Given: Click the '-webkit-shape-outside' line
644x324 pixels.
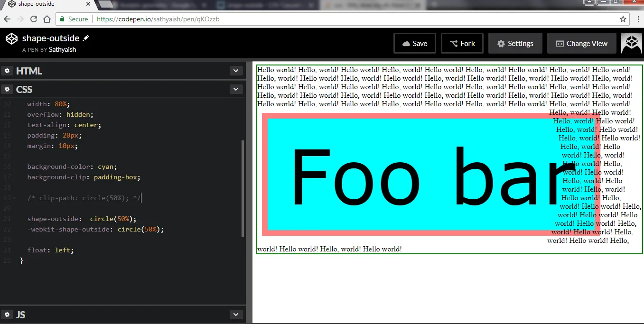Looking at the screenshot, I should pos(96,229).
